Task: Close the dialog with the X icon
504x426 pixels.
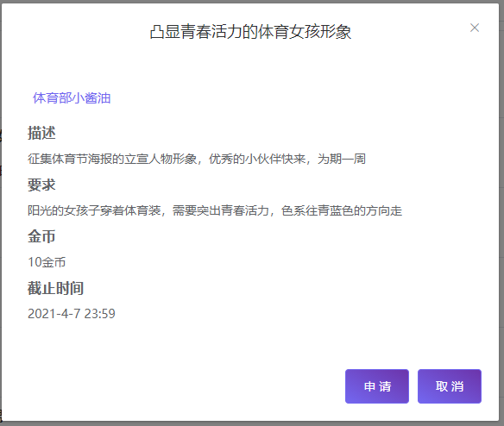Action: 475,28
